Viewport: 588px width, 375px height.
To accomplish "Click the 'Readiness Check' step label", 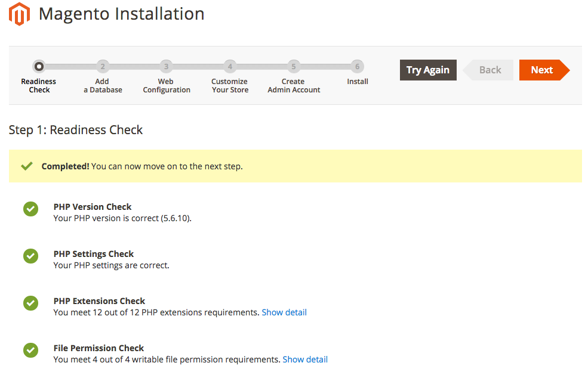I will (39, 86).
